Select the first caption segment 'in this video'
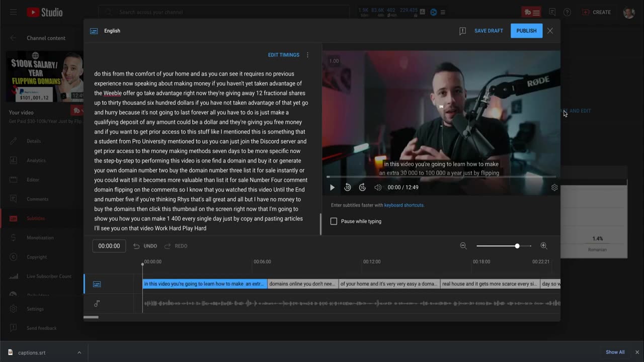Image resolution: width=644 pixels, height=362 pixels. [x=204, y=284]
